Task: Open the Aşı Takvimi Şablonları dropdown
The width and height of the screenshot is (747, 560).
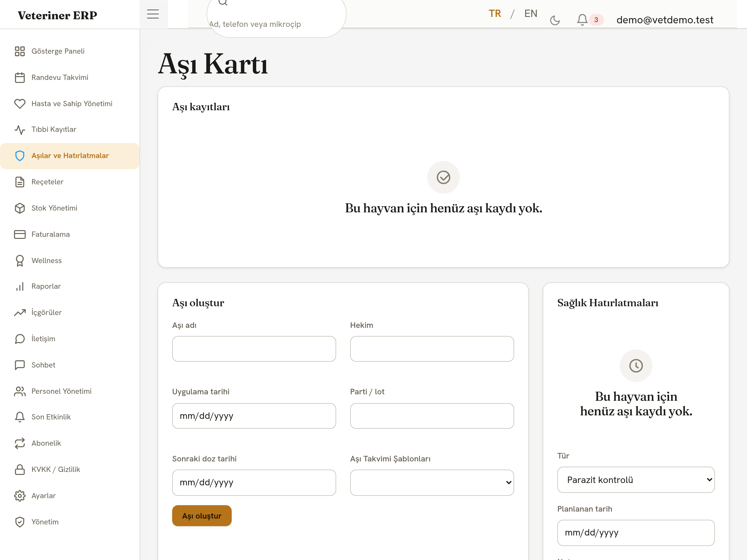Action: click(x=432, y=482)
